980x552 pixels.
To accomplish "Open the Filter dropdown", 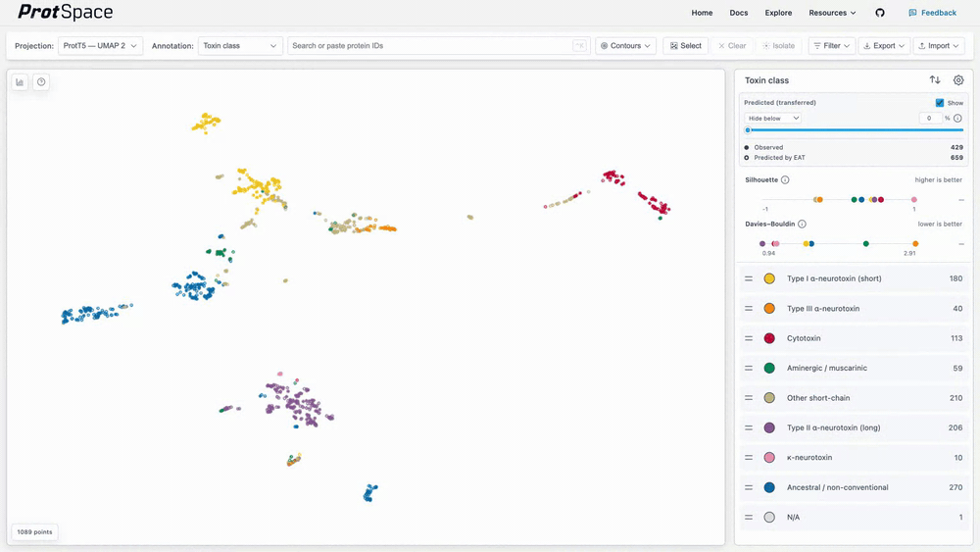I will click(831, 46).
